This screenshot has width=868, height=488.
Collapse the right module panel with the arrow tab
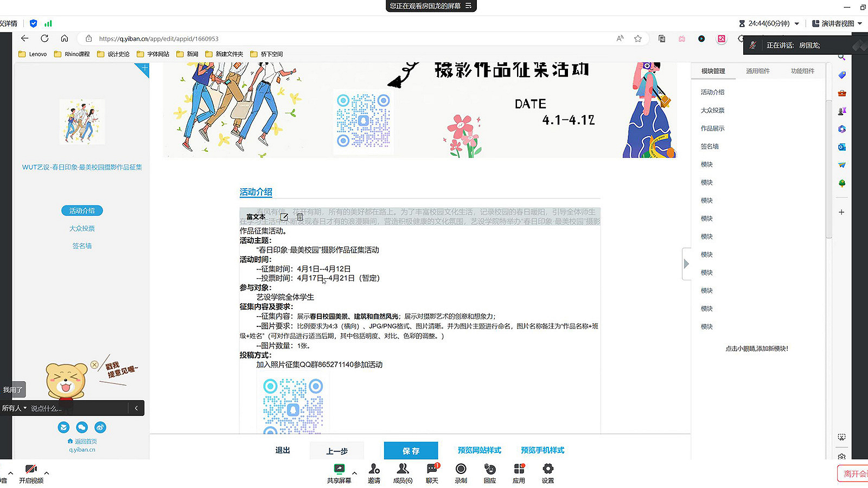coord(686,264)
